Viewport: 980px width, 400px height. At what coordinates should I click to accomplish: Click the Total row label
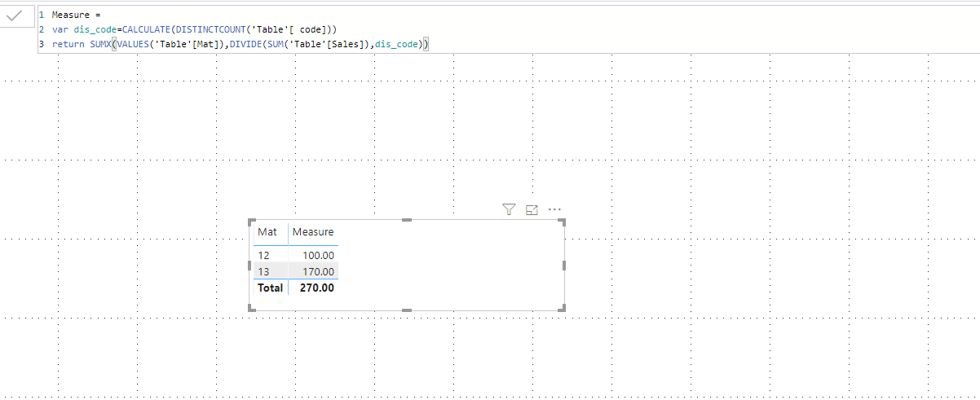coord(270,288)
